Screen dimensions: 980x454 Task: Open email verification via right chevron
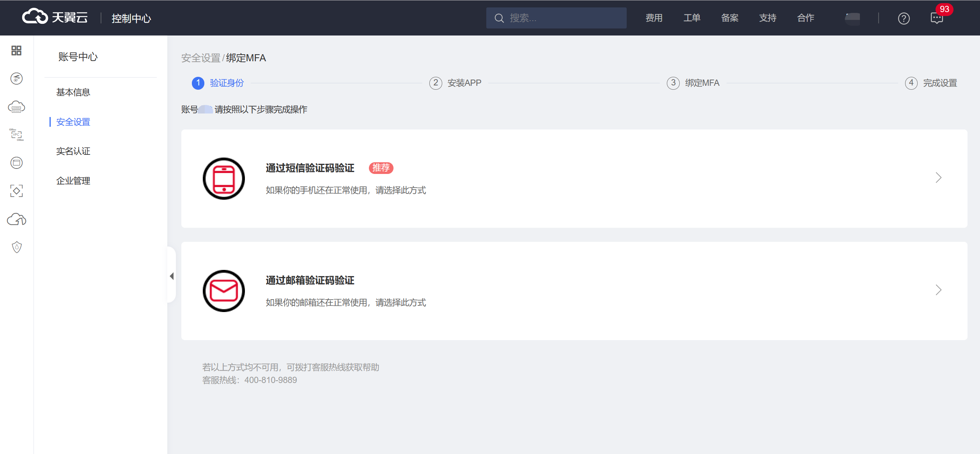(938, 290)
